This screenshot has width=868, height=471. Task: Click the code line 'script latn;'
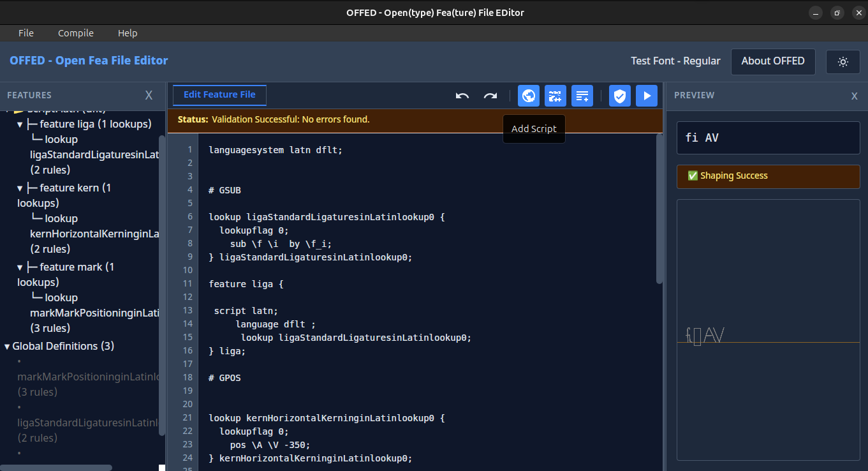click(x=246, y=311)
